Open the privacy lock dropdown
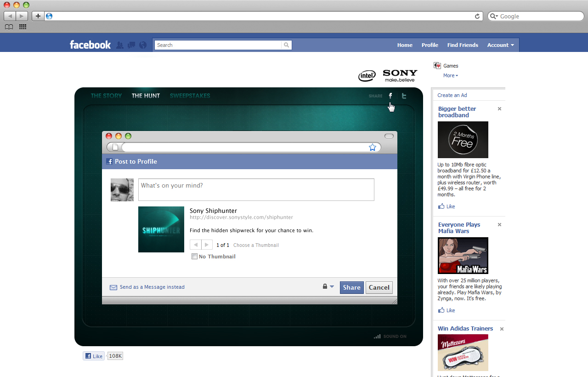588x377 pixels. pyautogui.click(x=328, y=286)
